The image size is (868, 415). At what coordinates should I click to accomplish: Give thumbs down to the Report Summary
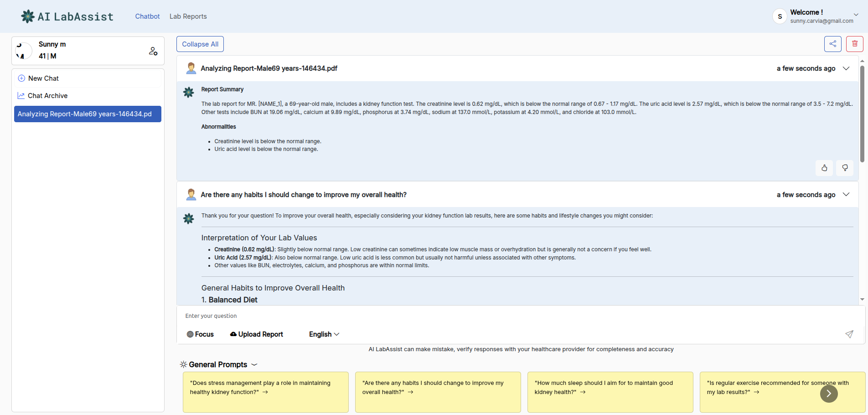pos(845,168)
